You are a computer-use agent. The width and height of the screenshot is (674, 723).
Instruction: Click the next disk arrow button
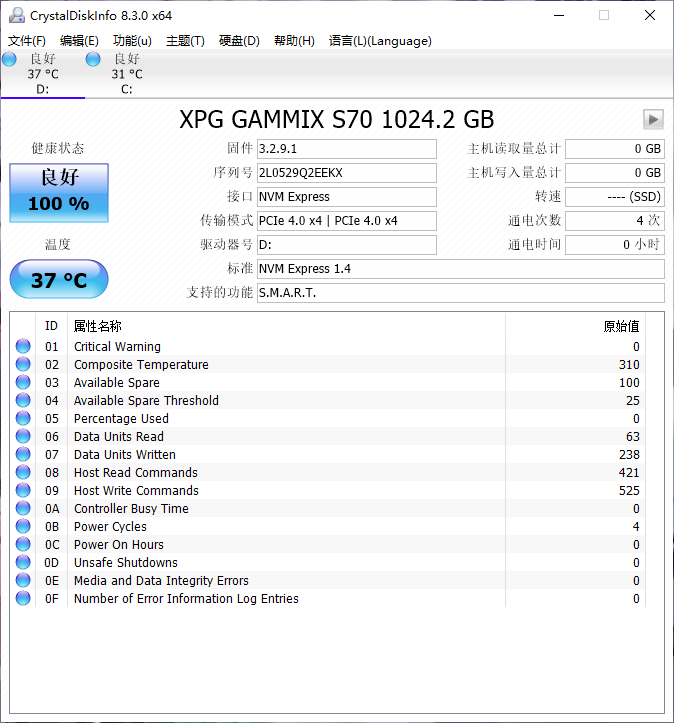pyautogui.click(x=653, y=120)
